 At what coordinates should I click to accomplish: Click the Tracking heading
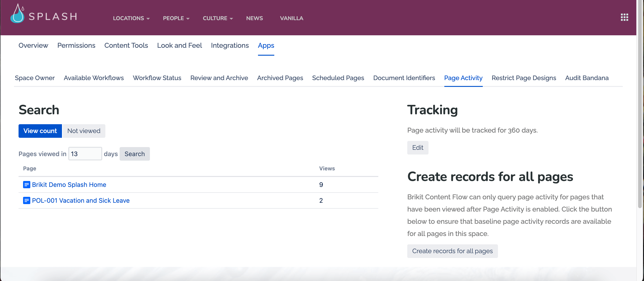[x=432, y=110]
